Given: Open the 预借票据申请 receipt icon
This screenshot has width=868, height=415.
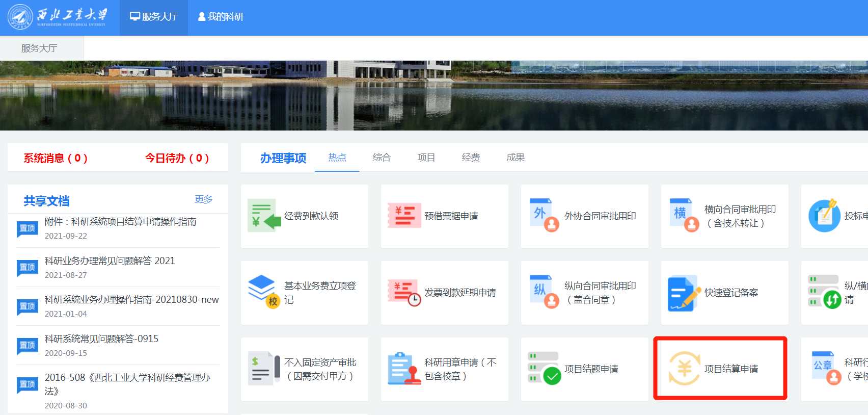Looking at the screenshot, I should (404, 216).
